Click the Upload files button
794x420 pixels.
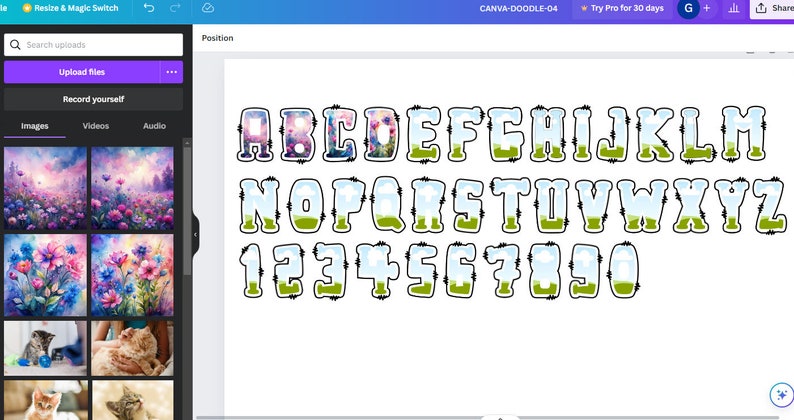(x=82, y=72)
